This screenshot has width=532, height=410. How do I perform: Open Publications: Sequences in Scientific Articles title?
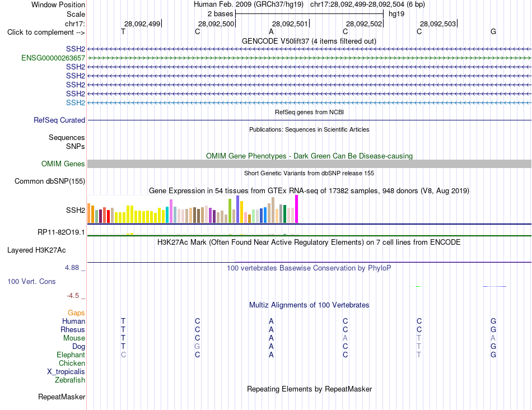(x=309, y=129)
